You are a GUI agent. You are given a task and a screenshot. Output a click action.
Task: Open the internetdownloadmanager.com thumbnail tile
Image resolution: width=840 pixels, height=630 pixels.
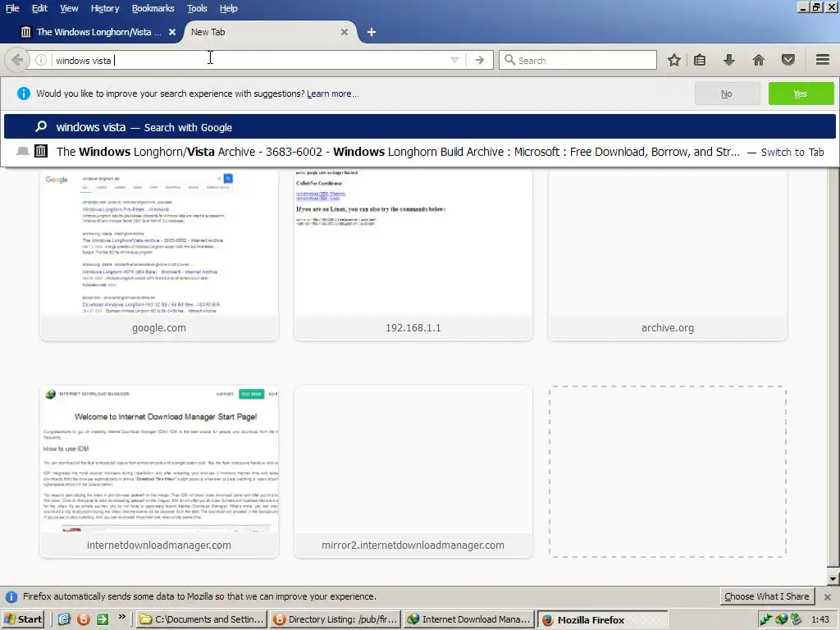pyautogui.click(x=159, y=472)
